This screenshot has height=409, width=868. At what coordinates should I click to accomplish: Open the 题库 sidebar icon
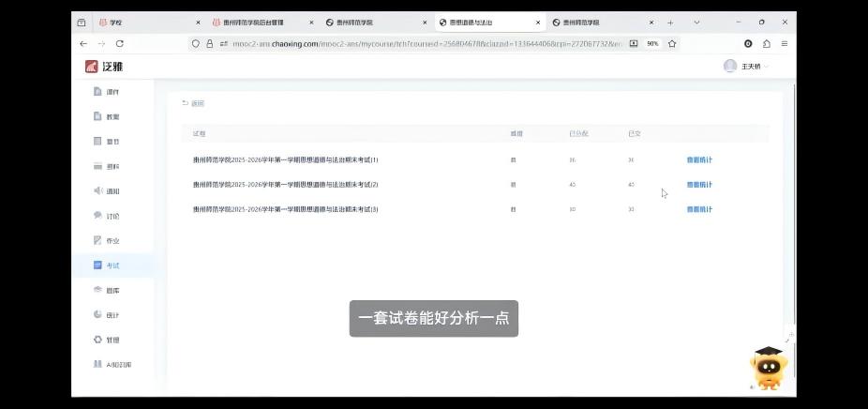97,291
